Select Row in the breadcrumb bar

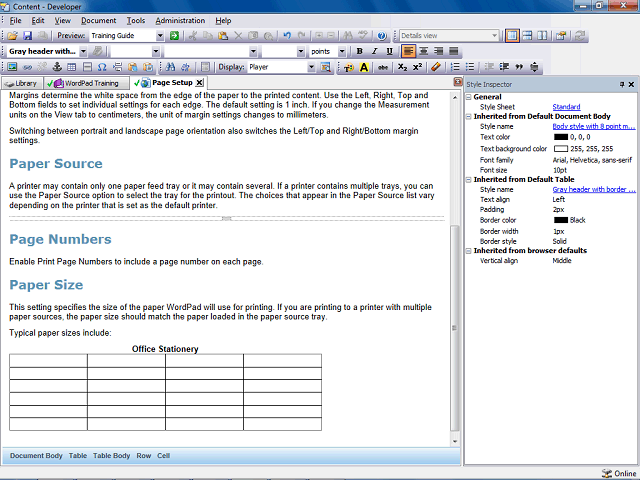(144, 456)
